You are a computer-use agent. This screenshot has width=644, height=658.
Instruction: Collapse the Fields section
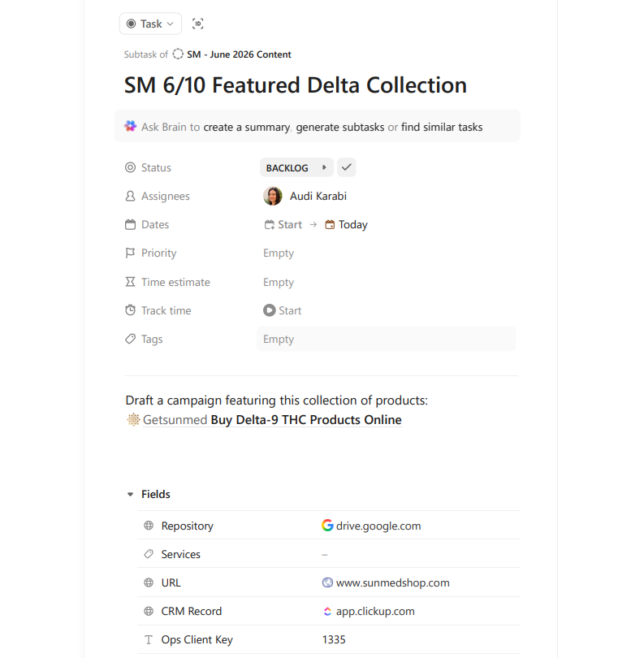(x=131, y=495)
